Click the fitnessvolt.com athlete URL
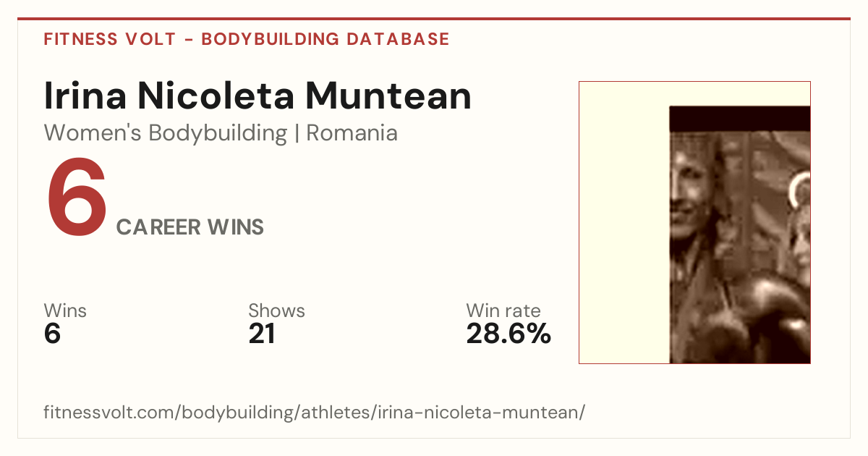The width and height of the screenshot is (868, 456). click(314, 413)
